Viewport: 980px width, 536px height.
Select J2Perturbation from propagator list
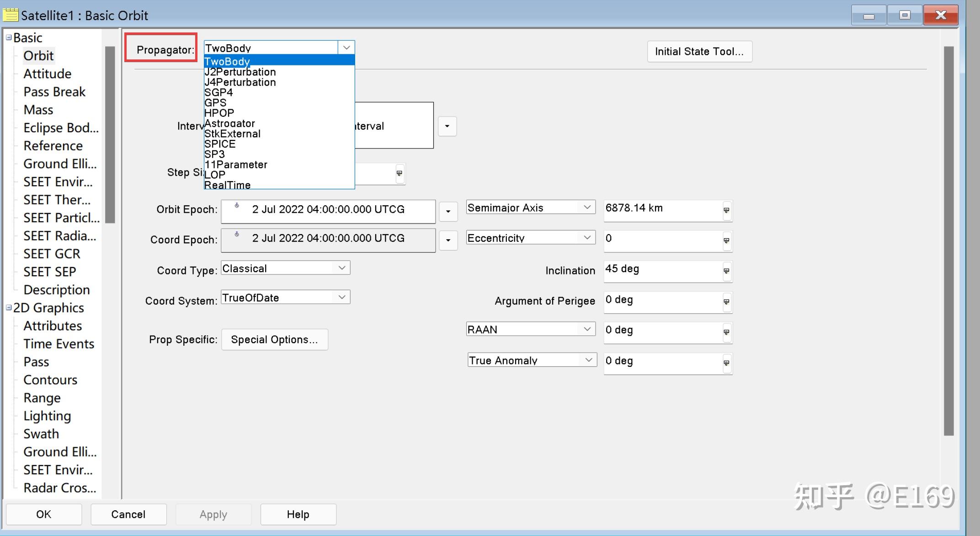pos(240,72)
